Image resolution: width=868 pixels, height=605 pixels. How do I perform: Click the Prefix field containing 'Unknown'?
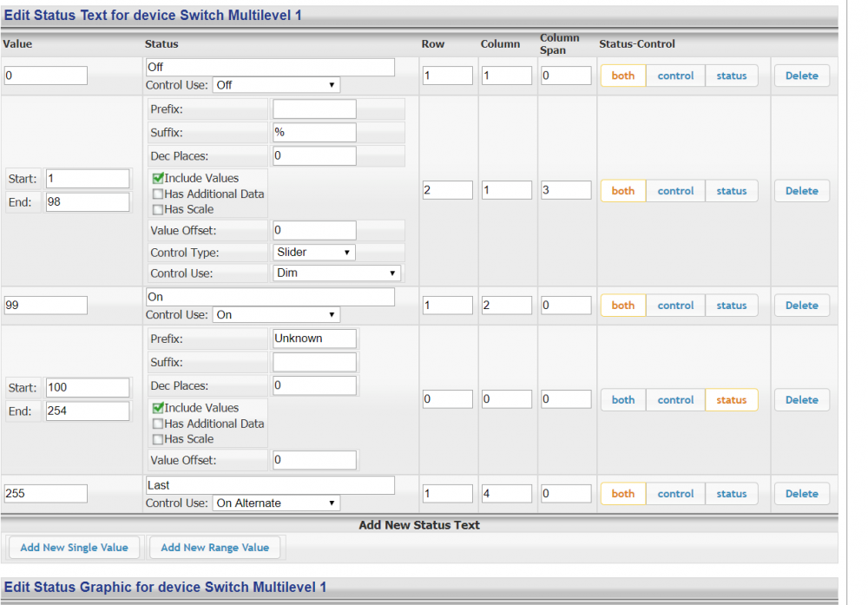(314, 339)
